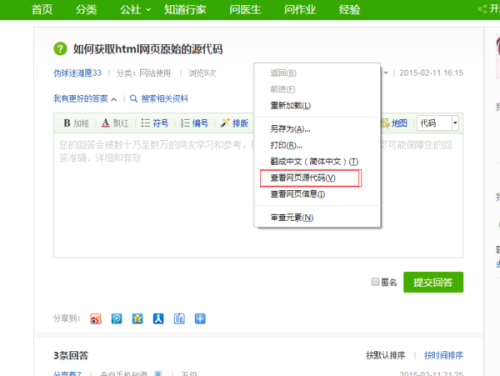Click the 分享到 label
500x376 pixels.
click(67, 318)
